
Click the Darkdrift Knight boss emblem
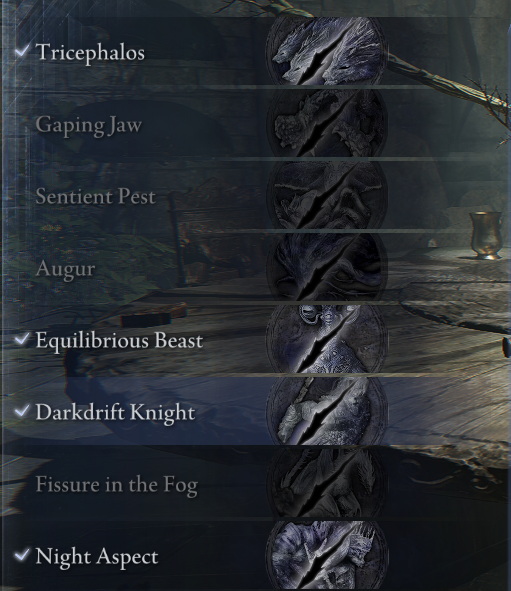point(326,411)
